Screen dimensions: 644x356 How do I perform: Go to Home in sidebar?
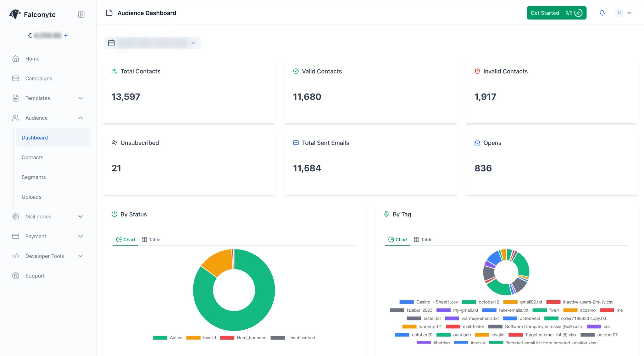click(32, 59)
